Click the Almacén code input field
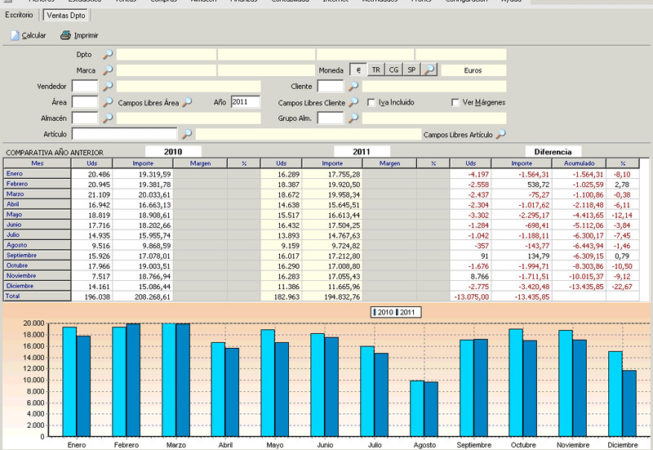The image size is (653, 450). tap(85, 118)
